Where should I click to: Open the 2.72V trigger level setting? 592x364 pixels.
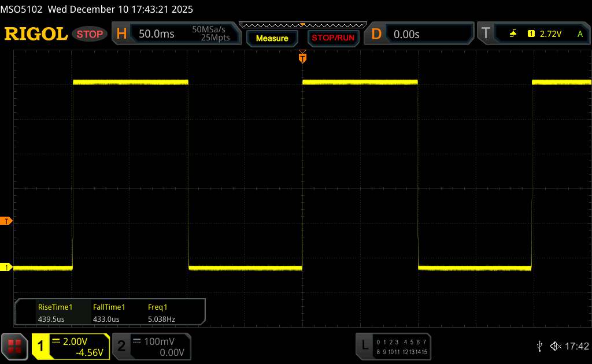tap(550, 34)
